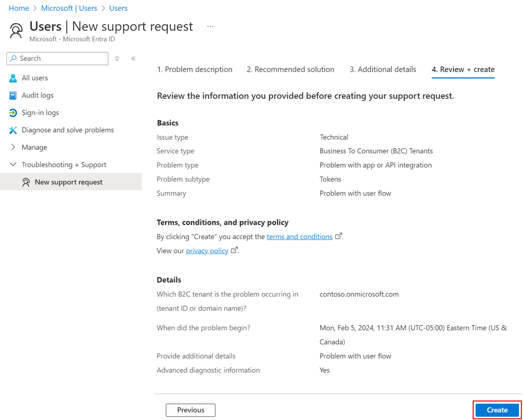
Task: Click the Create button
Action: coord(496,410)
